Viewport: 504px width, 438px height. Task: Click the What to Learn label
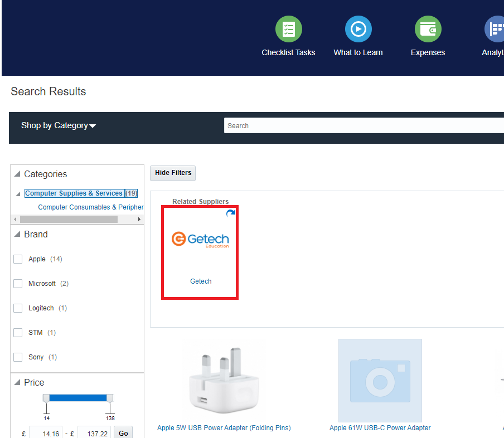pyautogui.click(x=358, y=52)
